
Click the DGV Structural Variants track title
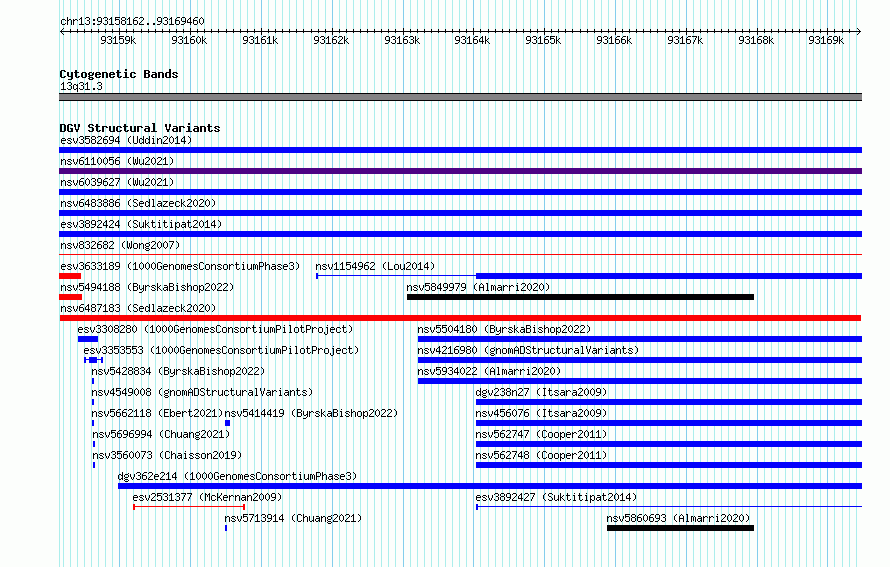[140, 128]
